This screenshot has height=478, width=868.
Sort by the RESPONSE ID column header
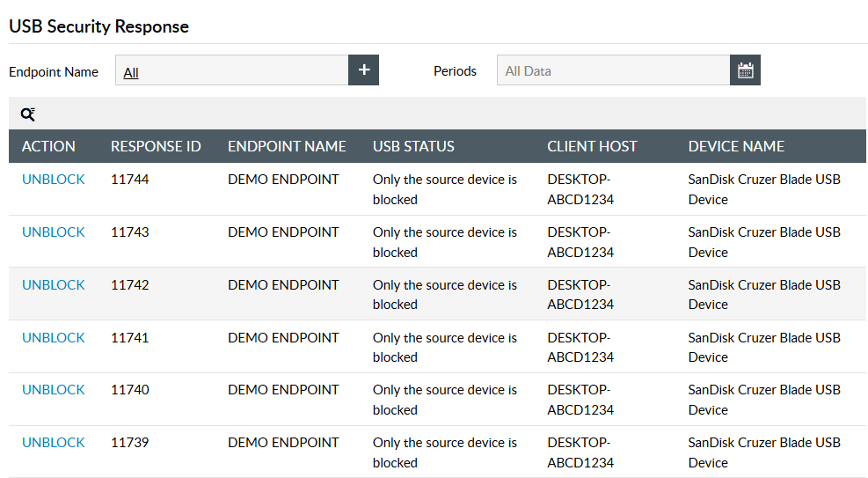pyautogui.click(x=156, y=146)
